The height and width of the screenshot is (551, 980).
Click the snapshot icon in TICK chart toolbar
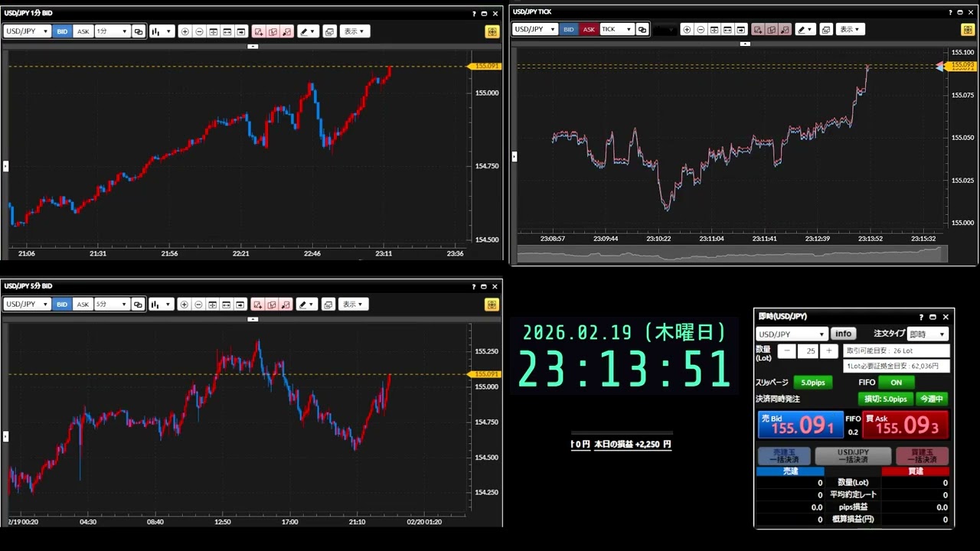[x=826, y=29]
